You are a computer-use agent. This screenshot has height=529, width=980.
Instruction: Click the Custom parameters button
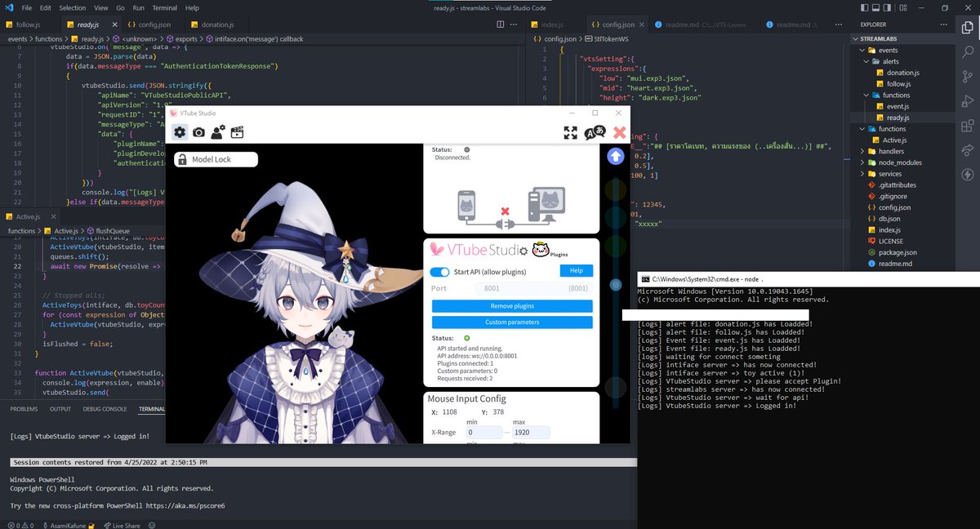pyautogui.click(x=512, y=322)
